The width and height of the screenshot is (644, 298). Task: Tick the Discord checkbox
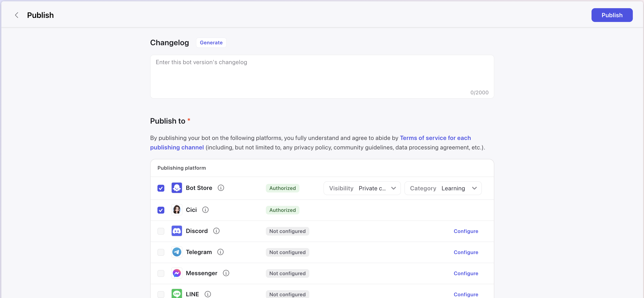coord(161,231)
